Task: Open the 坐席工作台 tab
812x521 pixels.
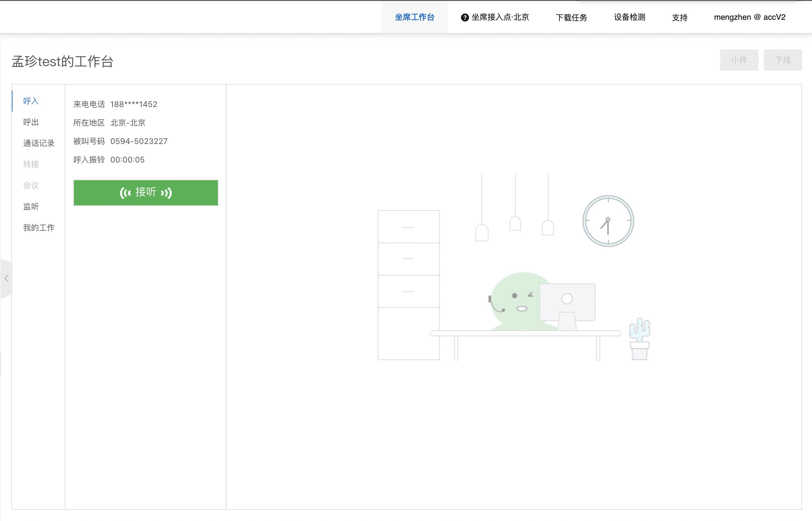Action: pyautogui.click(x=414, y=17)
